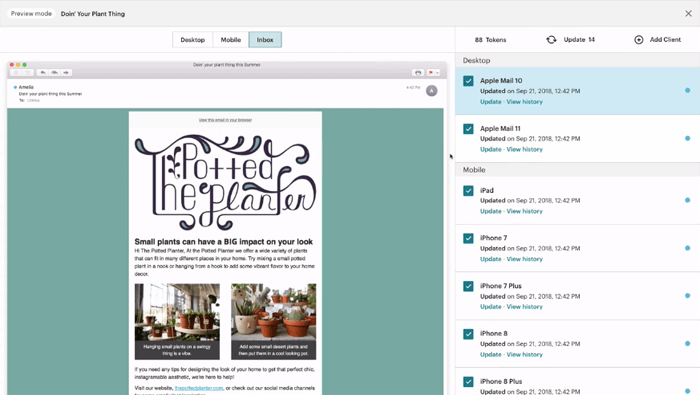Click the status dot for iPad
Viewport: 700px width, 395px height.
pos(688,200)
